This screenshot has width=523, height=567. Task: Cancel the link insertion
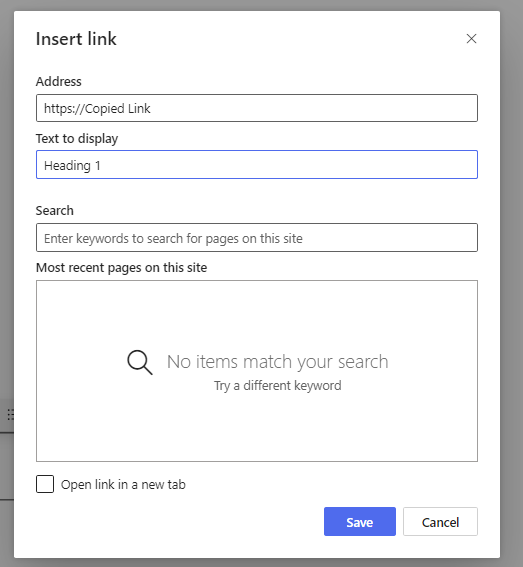(x=440, y=521)
